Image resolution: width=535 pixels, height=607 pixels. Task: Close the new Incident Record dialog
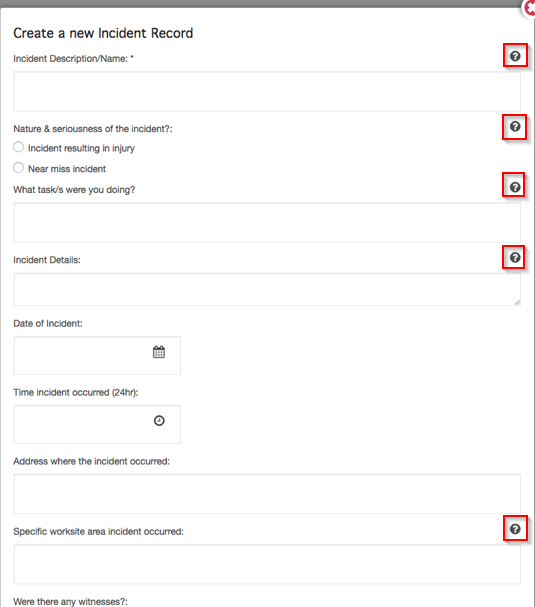click(529, 8)
